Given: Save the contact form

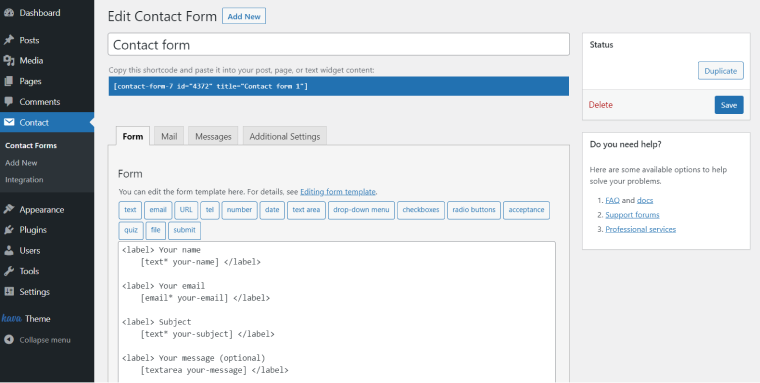Looking at the screenshot, I should 729,105.
